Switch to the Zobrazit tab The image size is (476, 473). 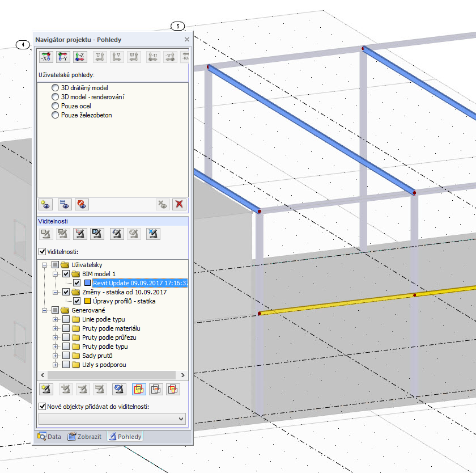point(84,437)
